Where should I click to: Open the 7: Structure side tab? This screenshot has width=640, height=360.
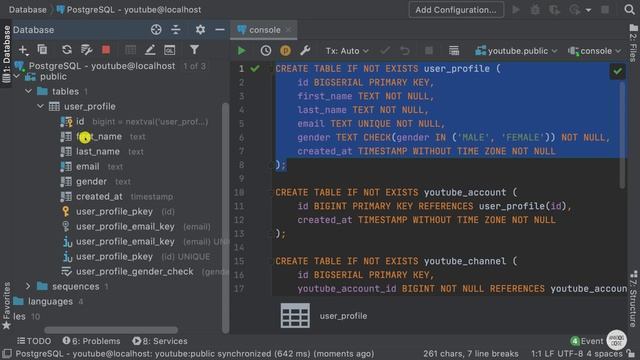633,298
